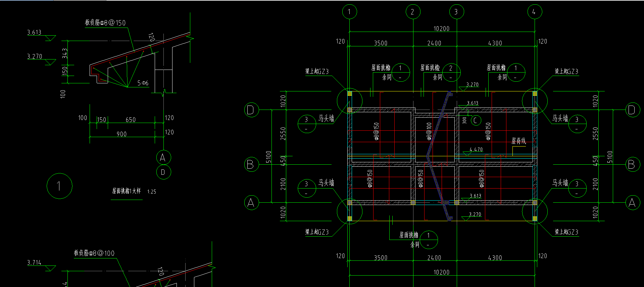This screenshot has height=287, width=644.
Task: Click the lower-left '梁上起GZ3' label
Action: [x=317, y=232]
